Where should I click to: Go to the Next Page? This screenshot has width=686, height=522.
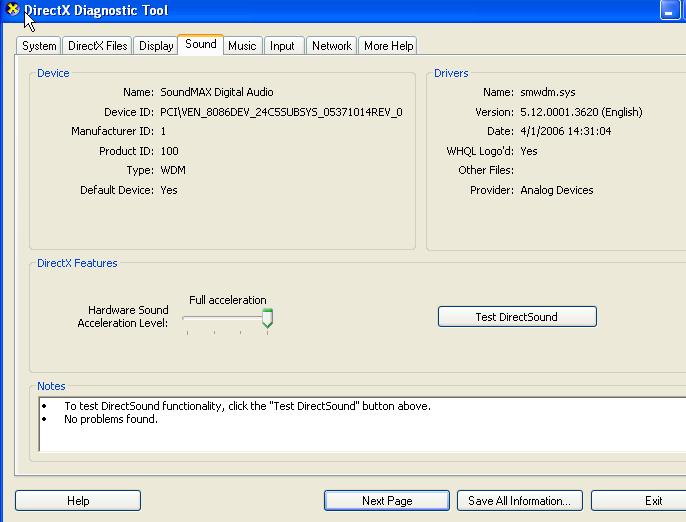click(386, 501)
